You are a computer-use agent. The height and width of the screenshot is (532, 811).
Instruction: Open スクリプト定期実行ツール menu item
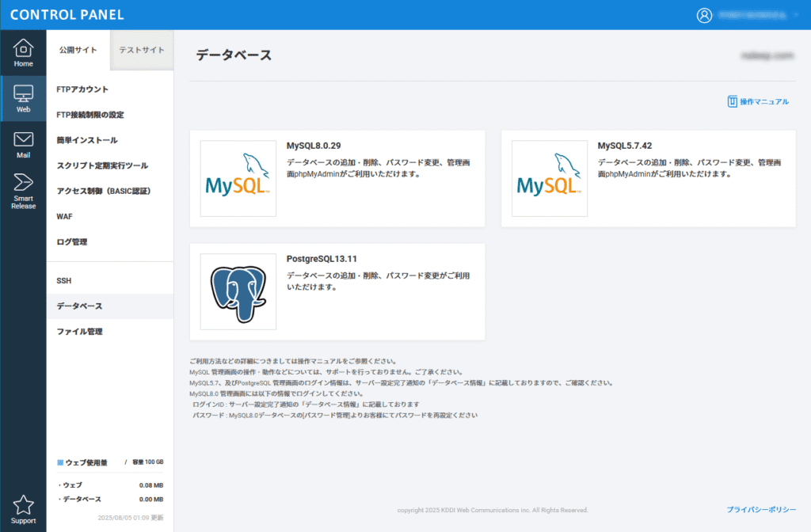[102, 165]
